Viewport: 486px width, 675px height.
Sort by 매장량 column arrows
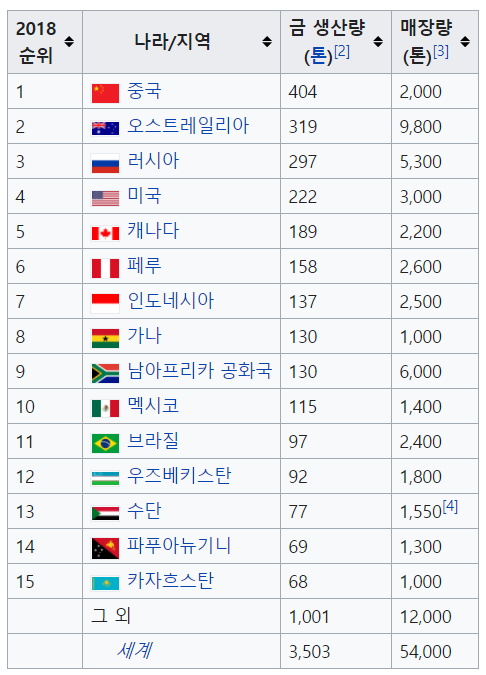[465, 42]
